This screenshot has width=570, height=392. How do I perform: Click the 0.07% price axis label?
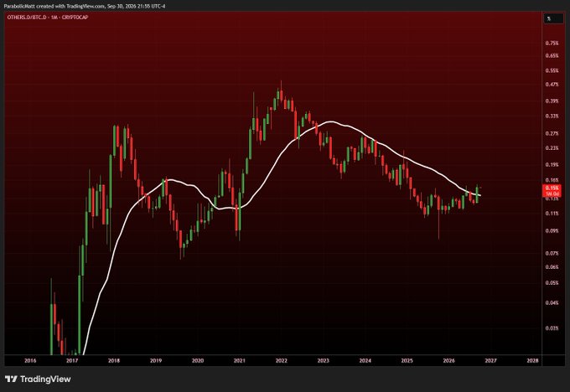pyautogui.click(x=552, y=253)
